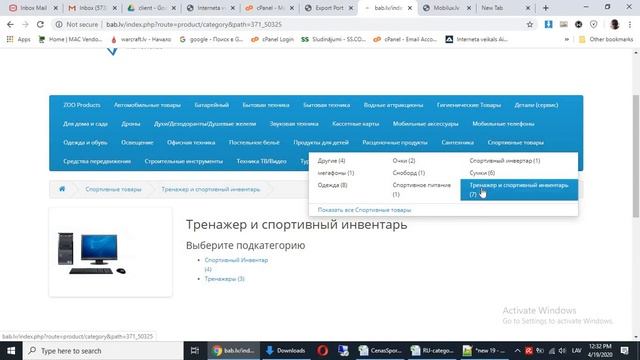The width and height of the screenshot is (640, 360).
Task: Open the Apps bookmark shortcut
Action: (x=19, y=39)
